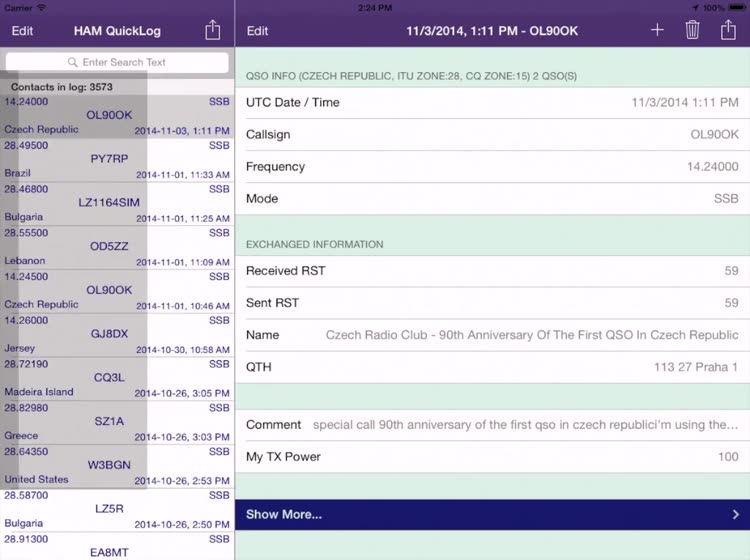Select OL90OK contact dated 2014-11-01

click(117, 291)
